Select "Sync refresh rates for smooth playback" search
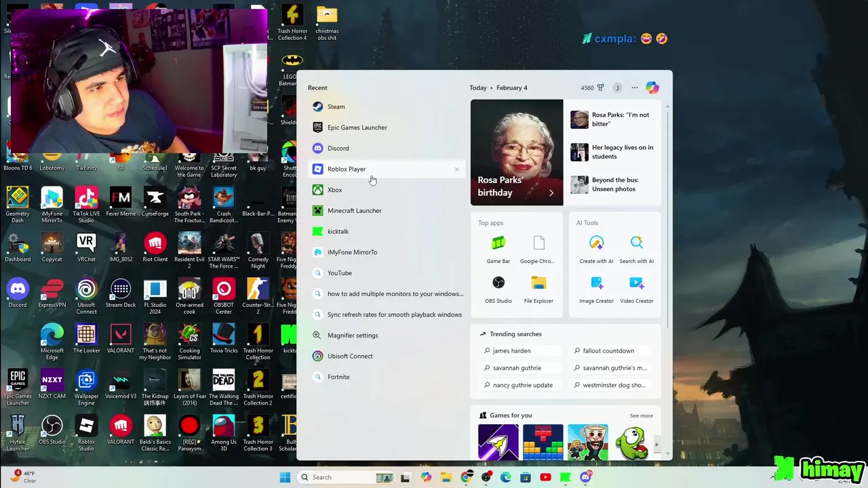868x488 pixels. coord(387,314)
